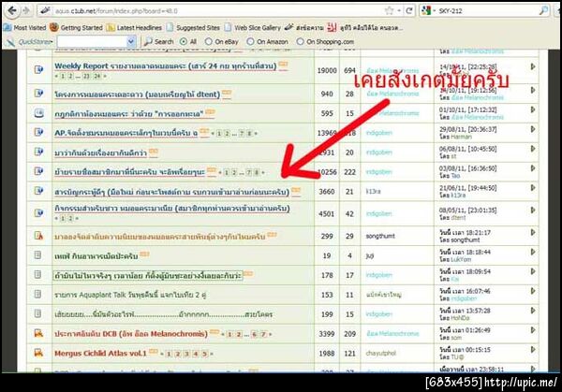Jump to last post of Weekly Report row
Viewport: 562px width, 392px height.
(x=533, y=66)
